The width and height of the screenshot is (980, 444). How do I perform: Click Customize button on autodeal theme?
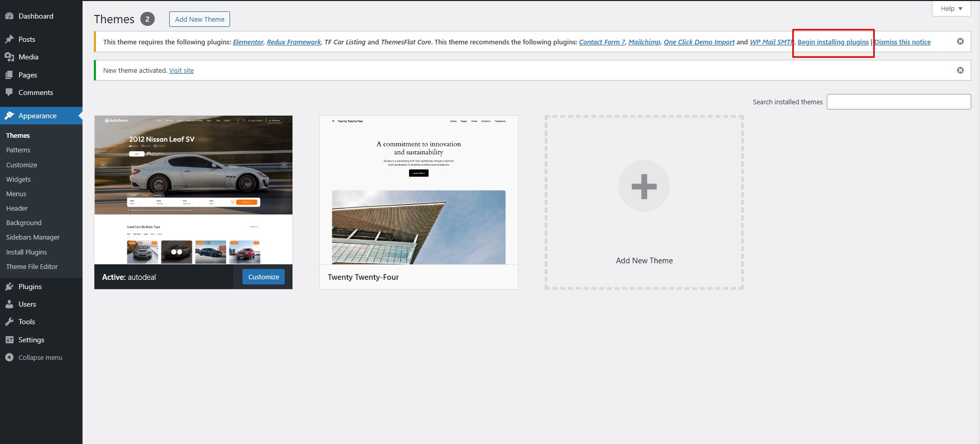[264, 277]
